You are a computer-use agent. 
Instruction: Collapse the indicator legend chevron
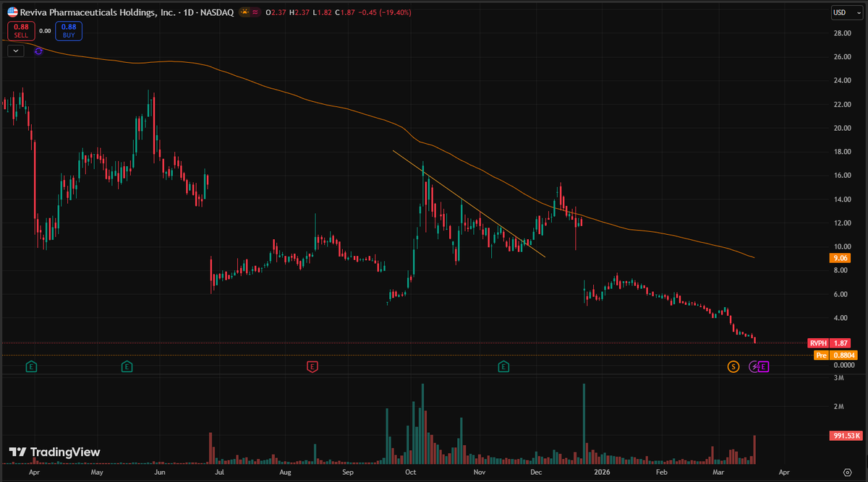click(x=17, y=51)
